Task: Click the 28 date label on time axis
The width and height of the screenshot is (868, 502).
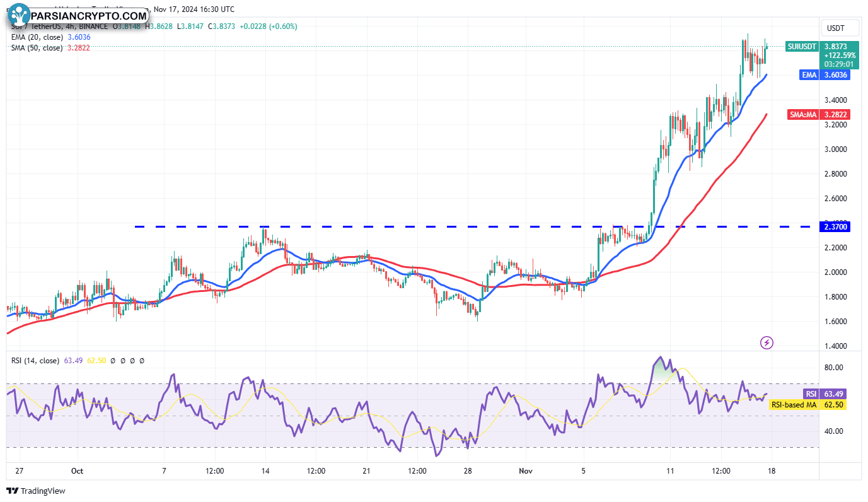Action: pos(468,471)
